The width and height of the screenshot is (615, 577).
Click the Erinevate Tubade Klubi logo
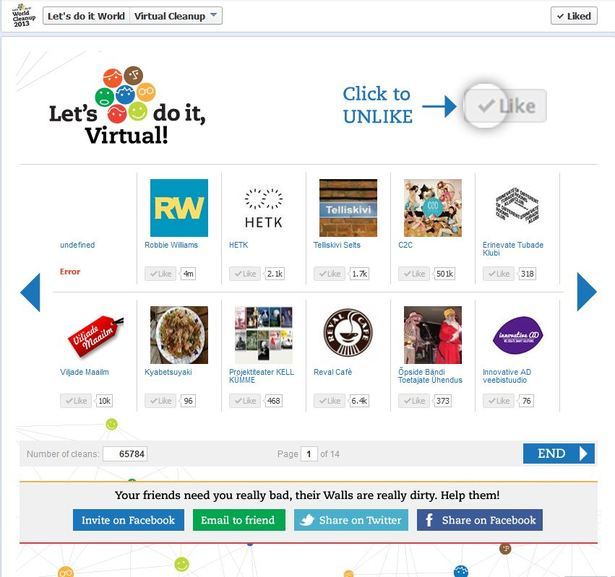[517, 205]
